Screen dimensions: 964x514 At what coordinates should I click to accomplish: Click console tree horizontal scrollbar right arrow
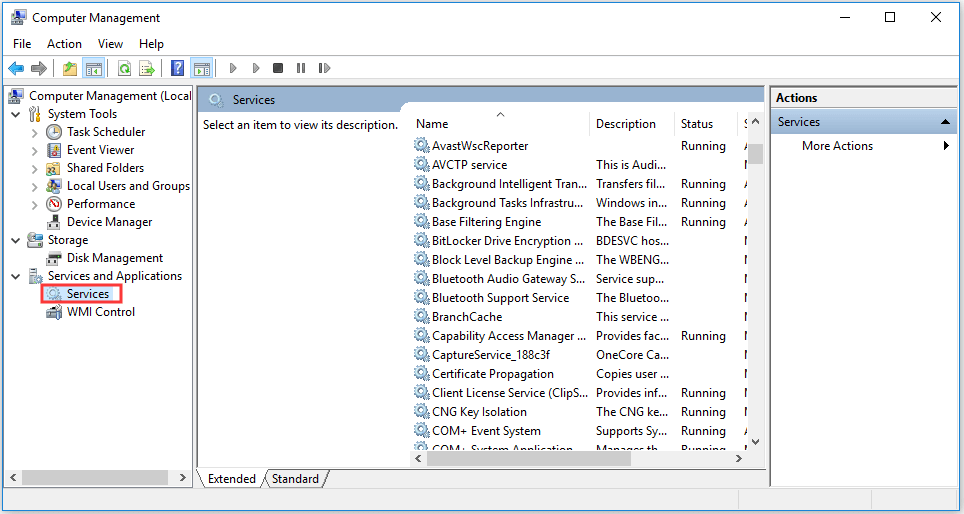[183, 477]
